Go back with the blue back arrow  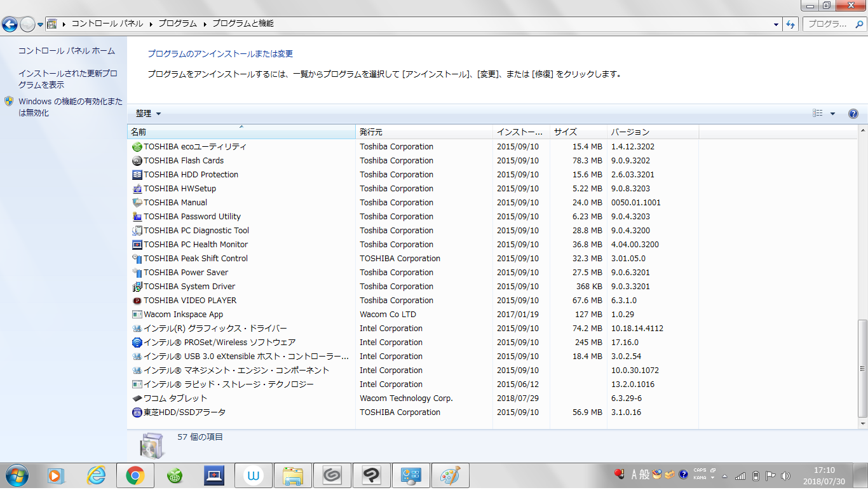point(10,24)
